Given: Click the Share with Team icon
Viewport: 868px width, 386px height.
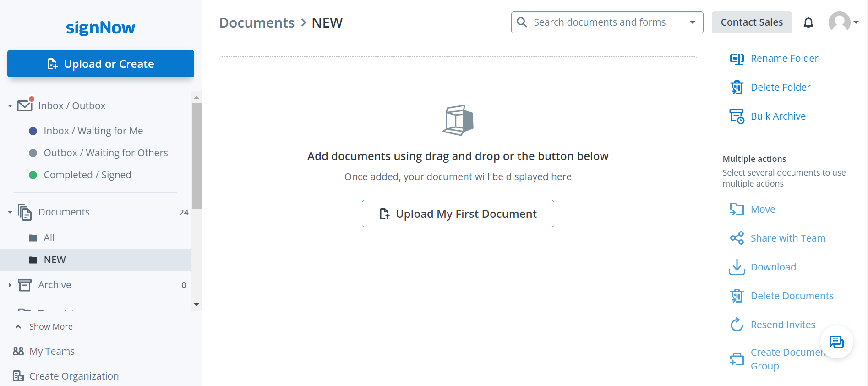Looking at the screenshot, I should click(x=737, y=238).
